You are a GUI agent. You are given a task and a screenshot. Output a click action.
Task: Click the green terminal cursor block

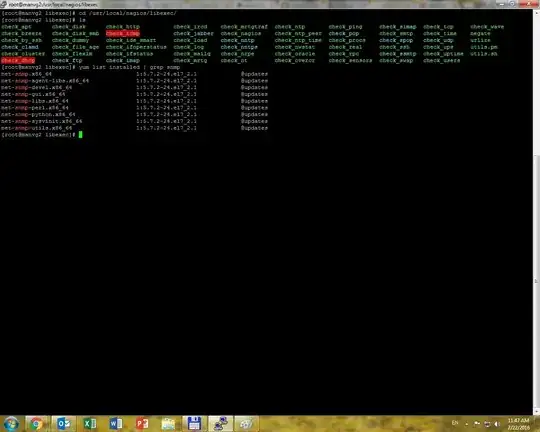(x=81, y=135)
